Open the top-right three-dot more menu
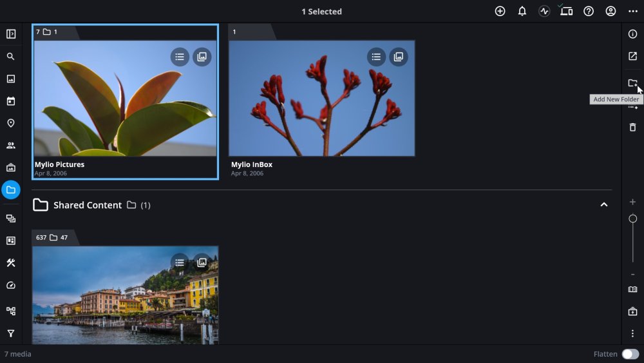Screen dimensions: 644x363 [x=633, y=11]
